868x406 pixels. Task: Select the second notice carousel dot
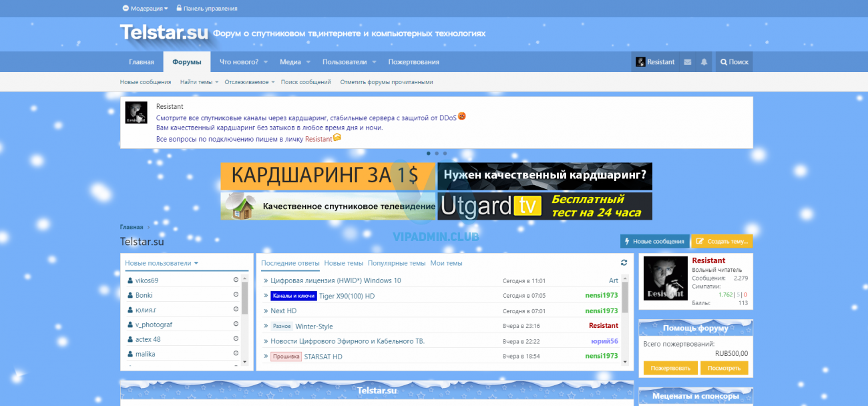tap(437, 153)
